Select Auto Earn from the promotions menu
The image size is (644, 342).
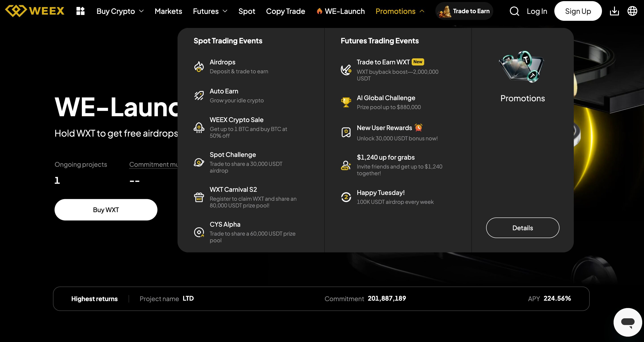pyautogui.click(x=224, y=91)
